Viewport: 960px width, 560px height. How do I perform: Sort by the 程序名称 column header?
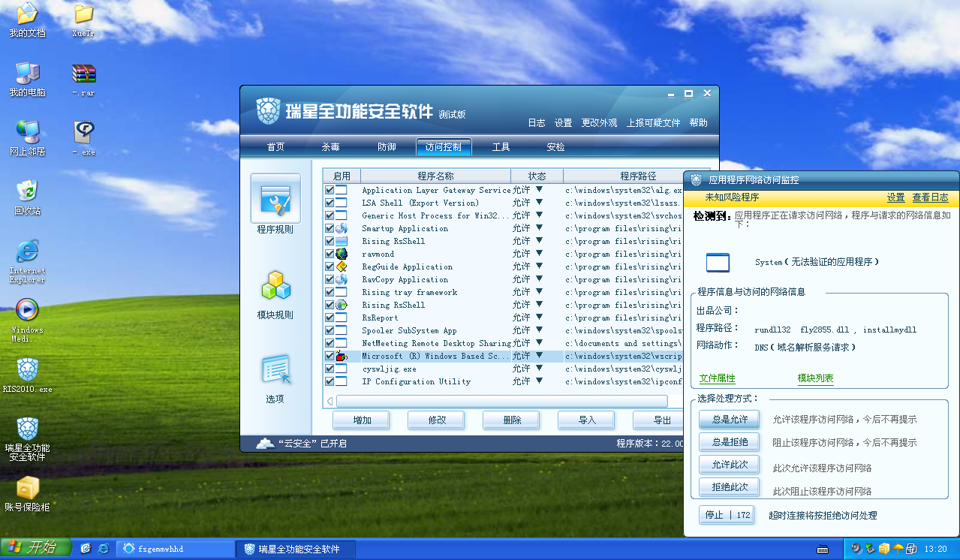click(x=435, y=176)
